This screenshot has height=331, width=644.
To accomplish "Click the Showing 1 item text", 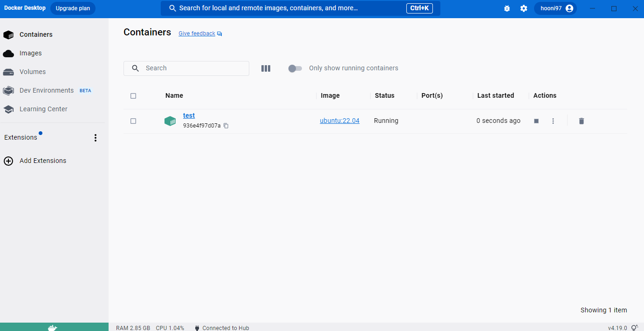I will pos(603,310).
